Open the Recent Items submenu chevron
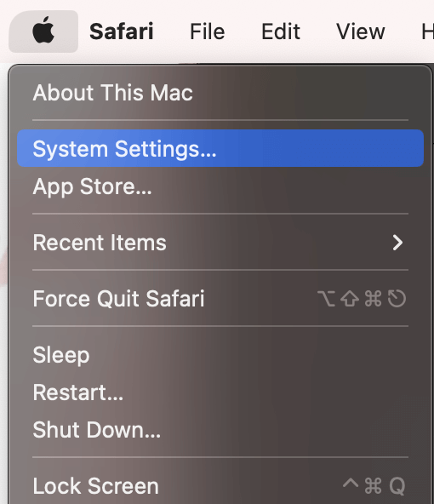Screen dimensions: 434x504 (x=397, y=243)
